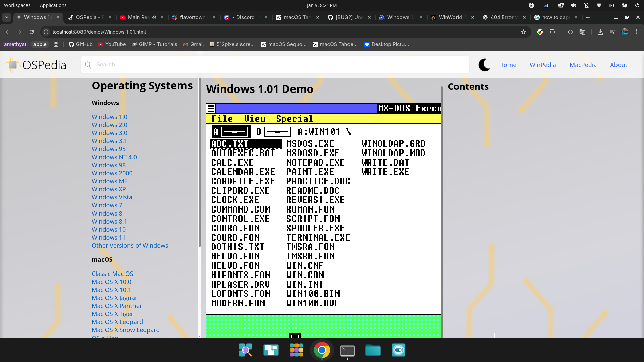Viewport: 644px width, 362px height.
Task: Select PAINT.EXE in the file list
Action: (x=310, y=172)
